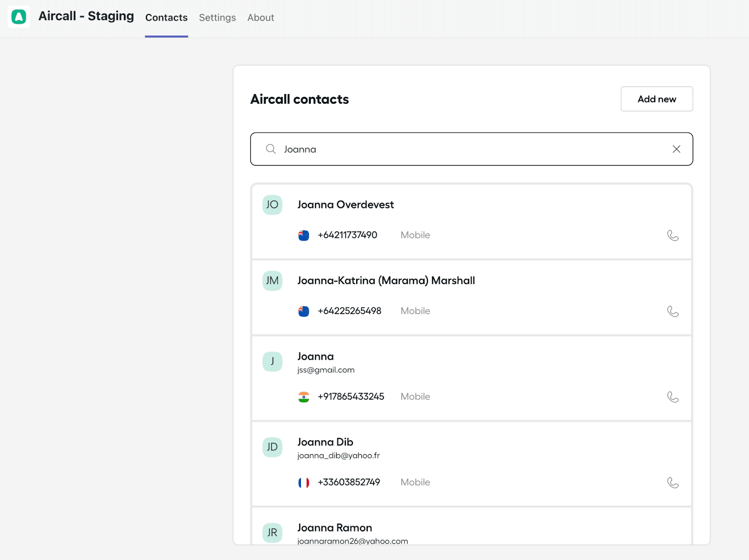Click the search magnifier icon
Screen dimensions: 749x560
(271, 149)
